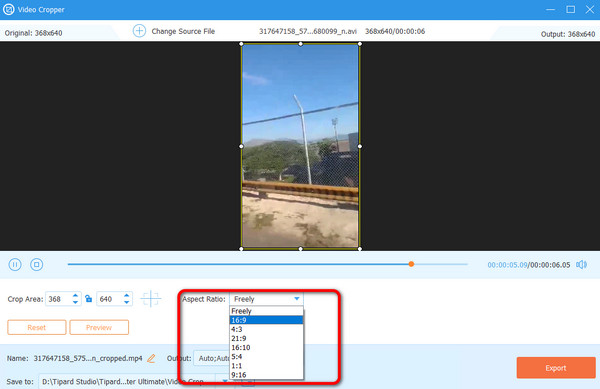The width and height of the screenshot is (600, 389).
Task: Click the Reset button
Action: [37, 327]
